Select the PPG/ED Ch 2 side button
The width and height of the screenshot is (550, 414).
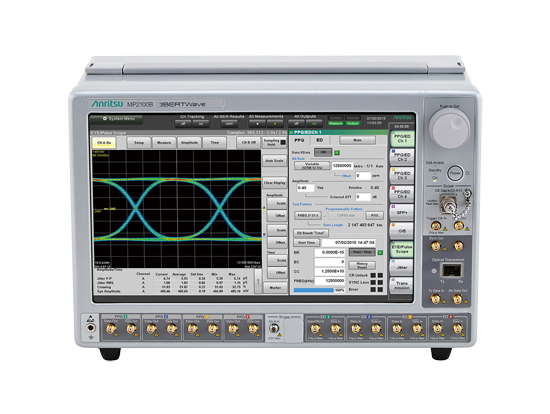(x=402, y=157)
